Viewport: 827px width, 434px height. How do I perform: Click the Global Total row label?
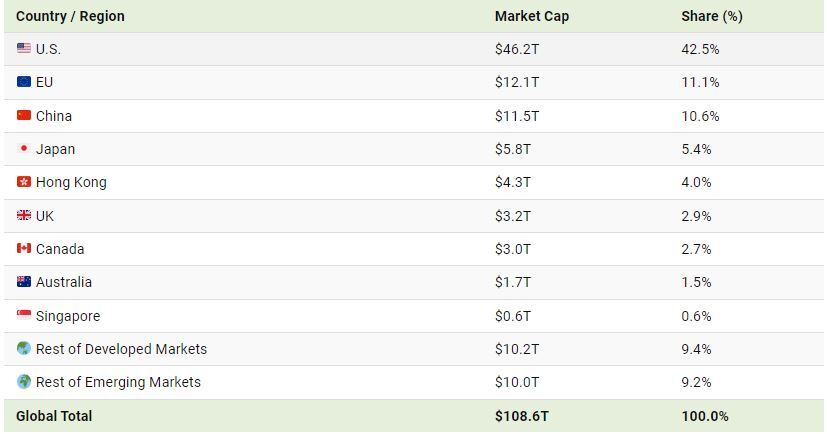click(x=54, y=416)
